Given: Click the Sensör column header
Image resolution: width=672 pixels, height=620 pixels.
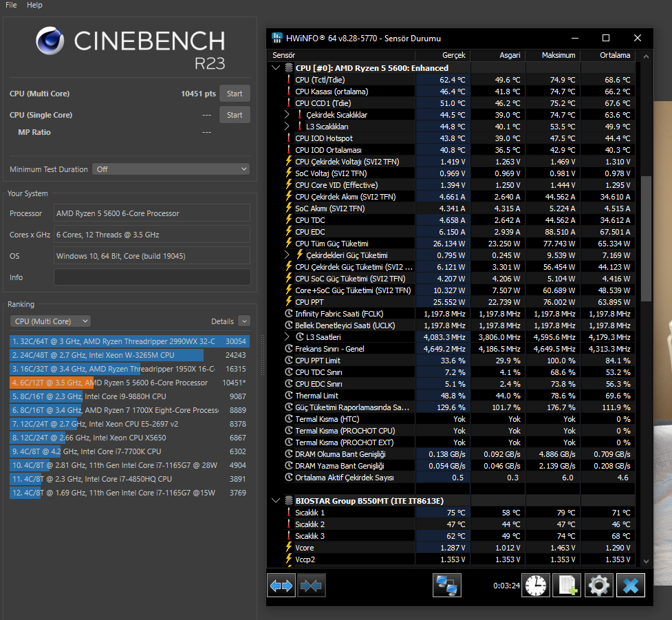Looking at the screenshot, I should 341,55.
